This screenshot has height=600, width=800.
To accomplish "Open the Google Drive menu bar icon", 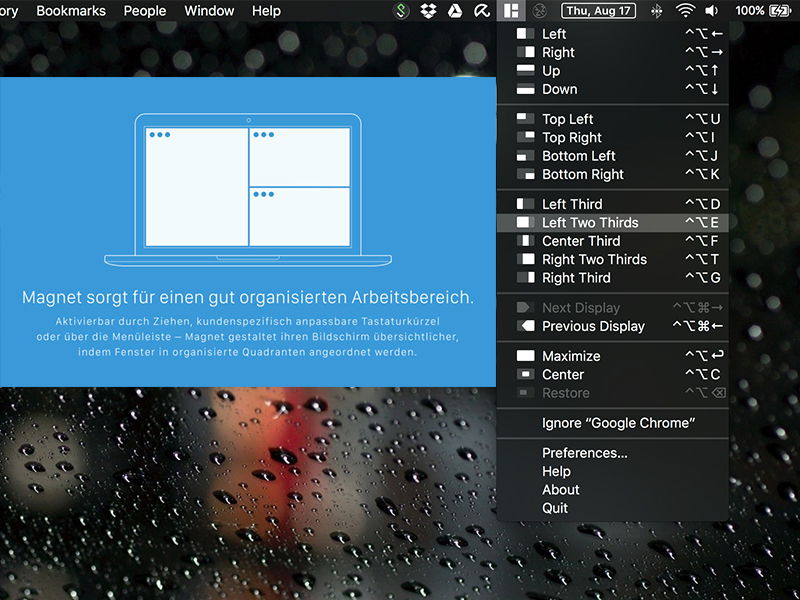I will click(x=455, y=11).
